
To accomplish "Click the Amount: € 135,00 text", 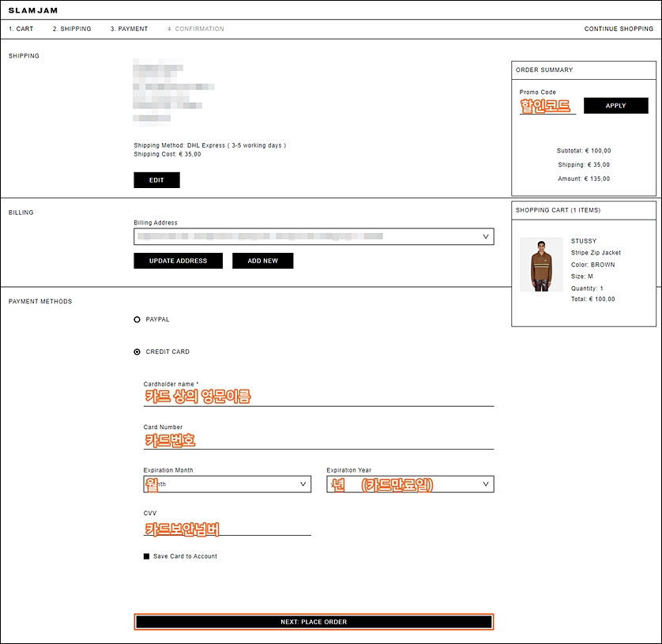I will [584, 179].
